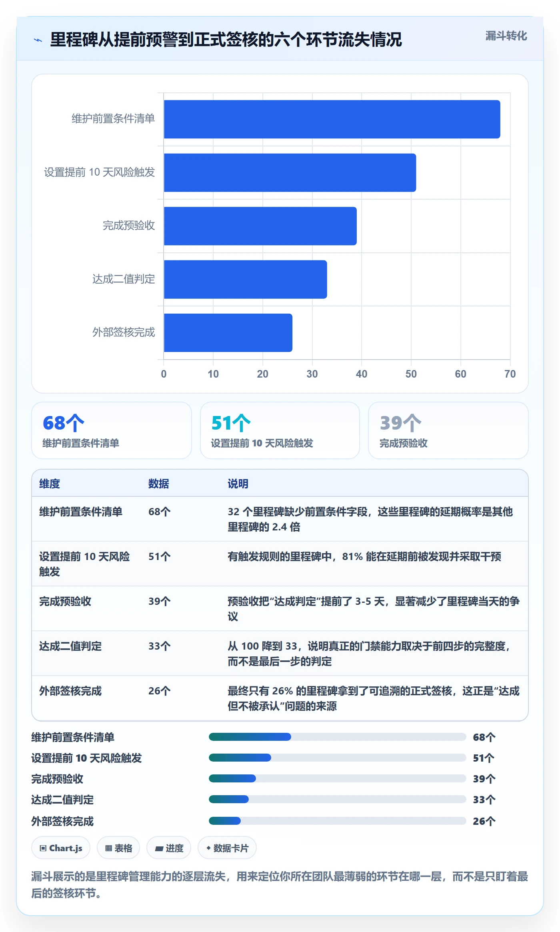Image resolution: width=560 pixels, height=932 pixels.
Task: Click the 维度 column header
Action: pyautogui.click(x=50, y=484)
